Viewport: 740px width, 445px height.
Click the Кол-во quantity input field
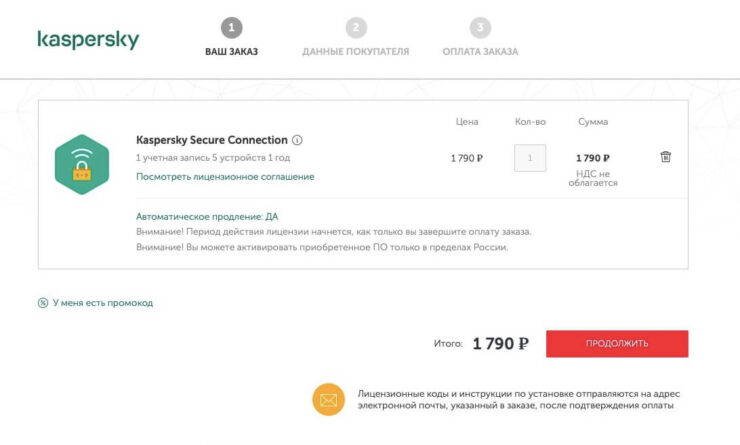click(529, 158)
